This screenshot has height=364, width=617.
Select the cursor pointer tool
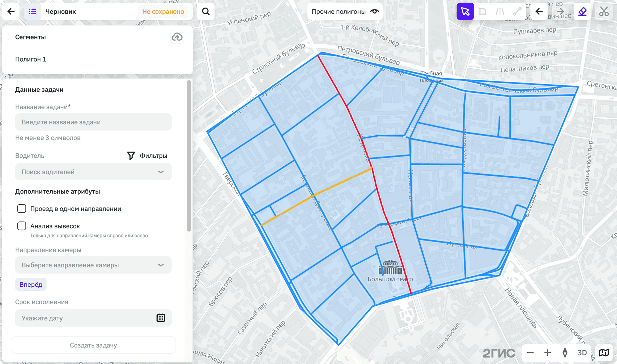465,11
